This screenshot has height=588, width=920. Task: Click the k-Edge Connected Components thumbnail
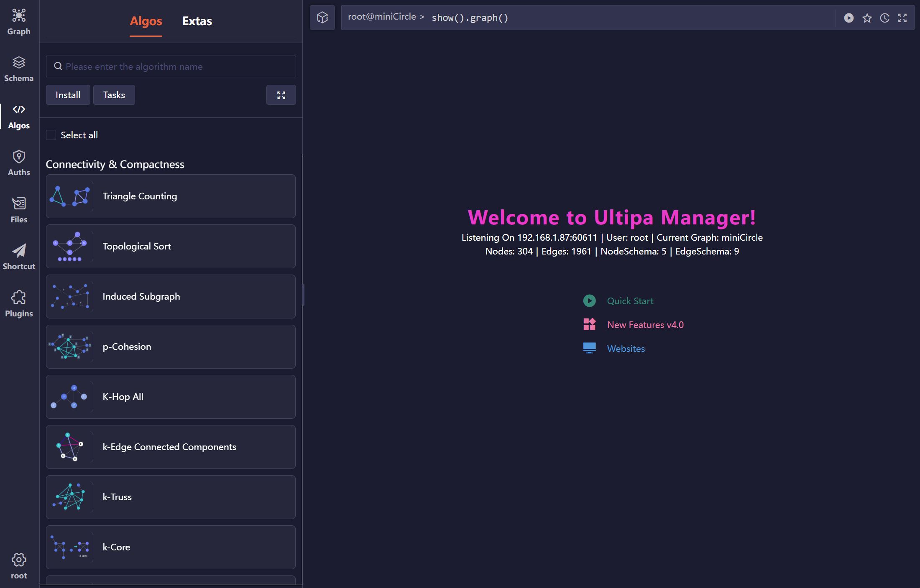(70, 447)
